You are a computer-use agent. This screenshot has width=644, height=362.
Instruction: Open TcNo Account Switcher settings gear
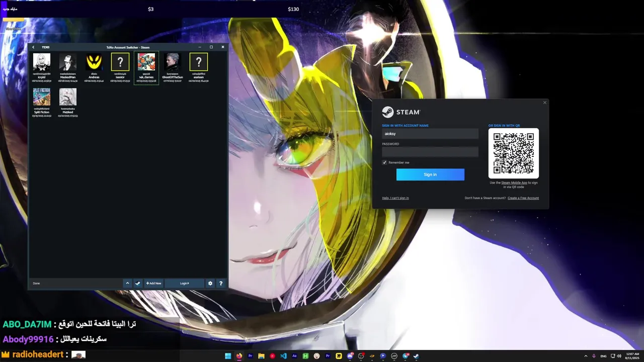pyautogui.click(x=210, y=283)
